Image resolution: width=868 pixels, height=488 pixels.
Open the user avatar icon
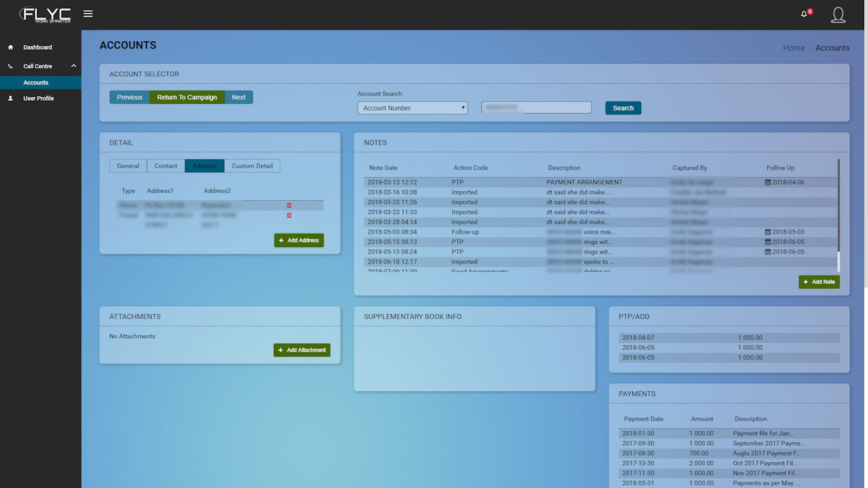[838, 15]
